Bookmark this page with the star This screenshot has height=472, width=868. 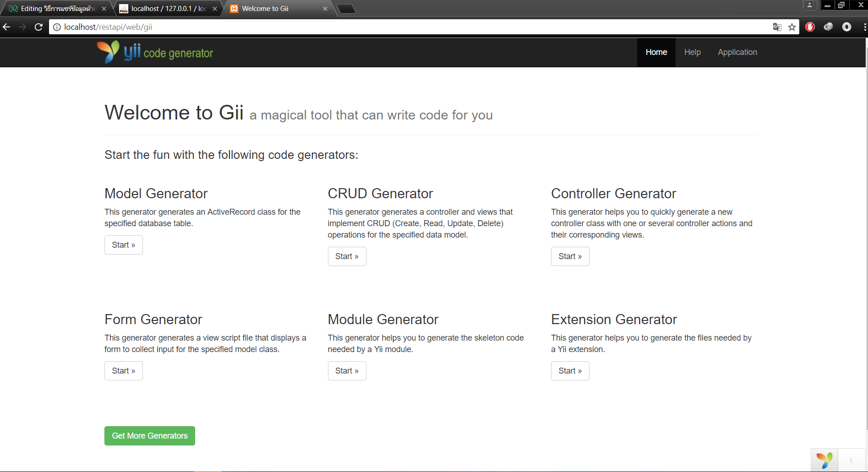(x=792, y=27)
